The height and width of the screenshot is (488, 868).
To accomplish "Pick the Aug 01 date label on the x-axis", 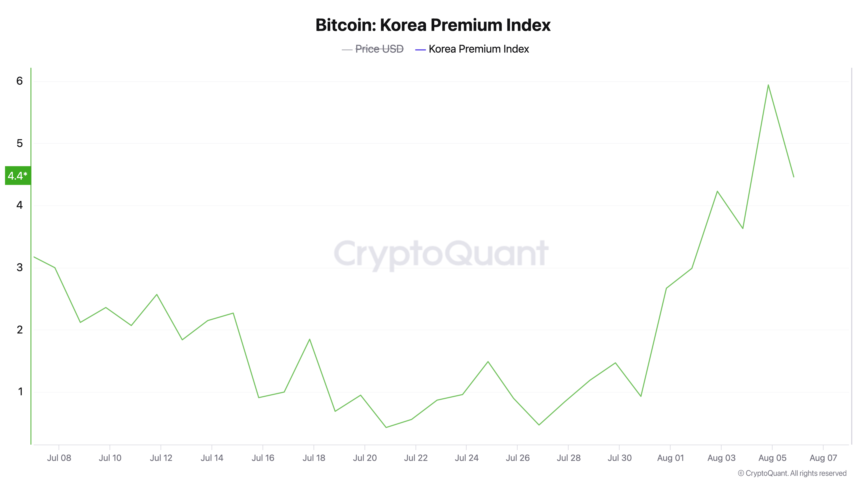I will [x=670, y=458].
